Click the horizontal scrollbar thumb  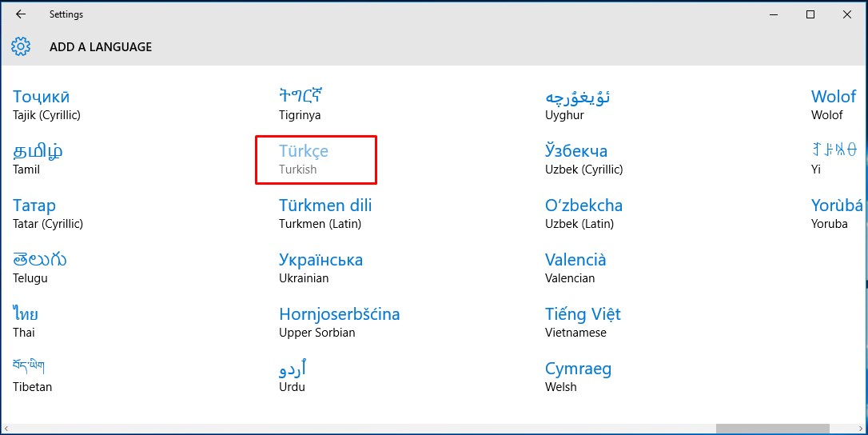[772, 429]
